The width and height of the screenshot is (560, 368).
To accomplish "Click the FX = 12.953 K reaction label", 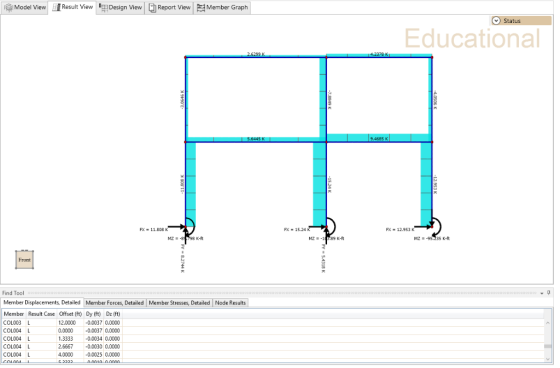I will coord(400,230).
